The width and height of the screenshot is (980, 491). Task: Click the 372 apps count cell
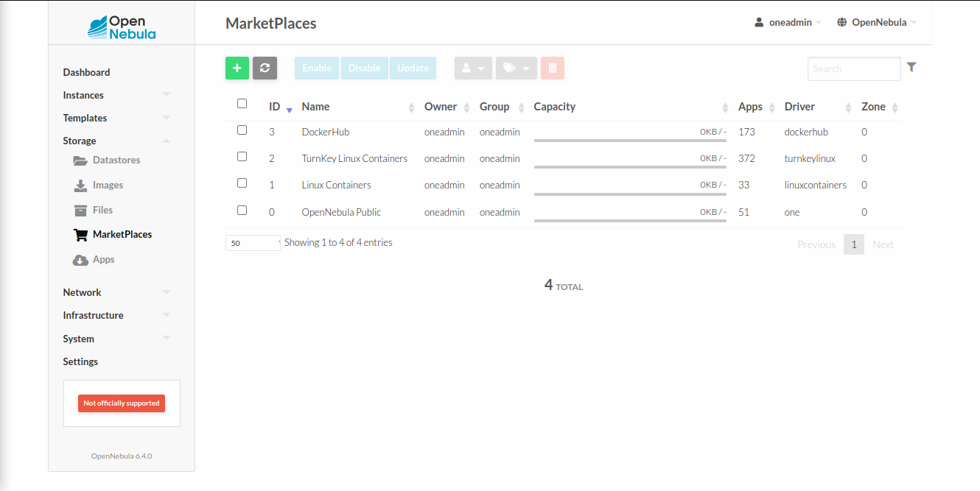pos(747,158)
